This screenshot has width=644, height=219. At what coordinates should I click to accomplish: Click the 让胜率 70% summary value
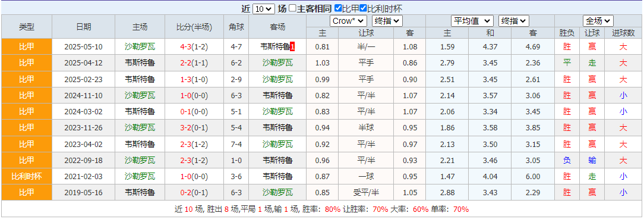point(381,209)
